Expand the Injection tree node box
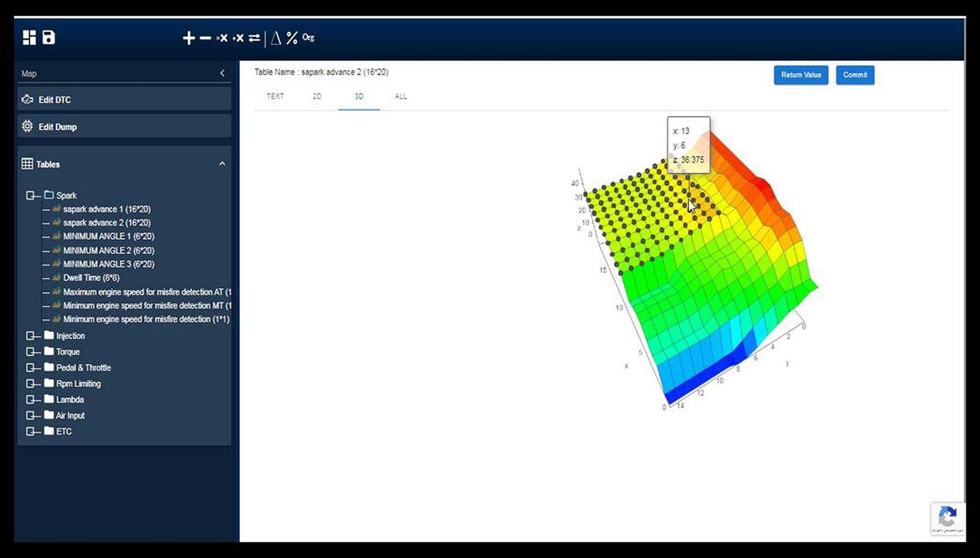980x558 pixels. click(x=30, y=336)
